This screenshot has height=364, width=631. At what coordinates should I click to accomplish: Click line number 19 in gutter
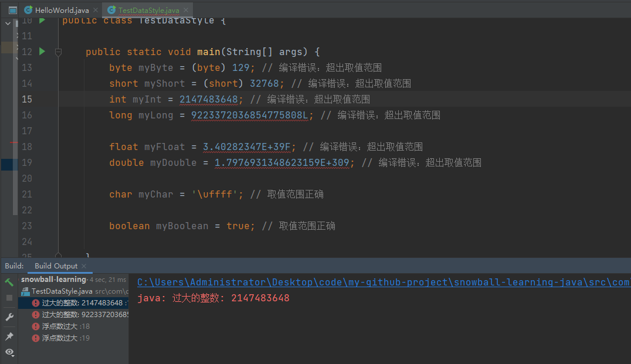(26, 162)
